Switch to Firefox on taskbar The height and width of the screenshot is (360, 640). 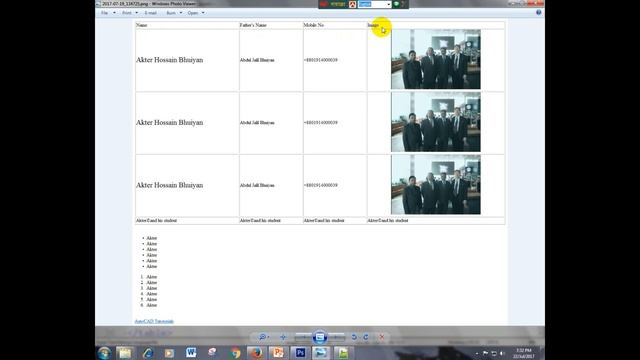[256, 353]
